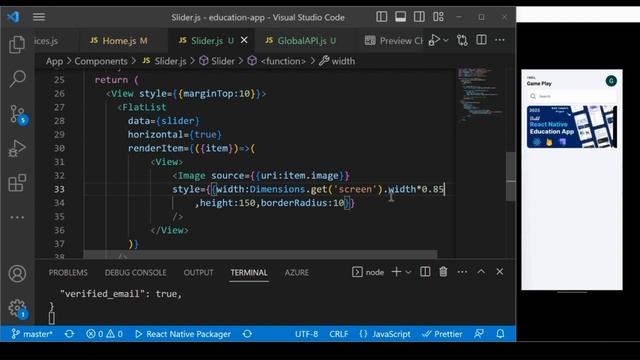Screen dimensions: 640x360
Task: Synchronize changes in status bar
Action: click(69, 334)
